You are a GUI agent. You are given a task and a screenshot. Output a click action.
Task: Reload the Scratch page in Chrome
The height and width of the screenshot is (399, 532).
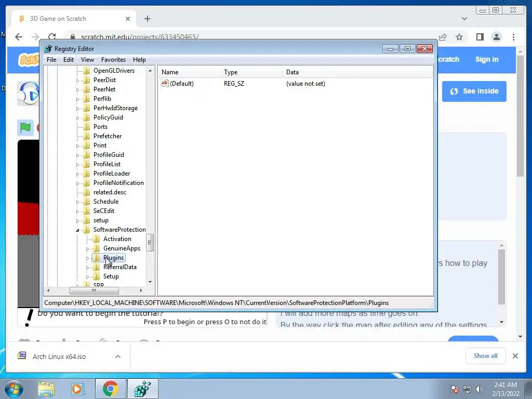(x=52, y=37)
